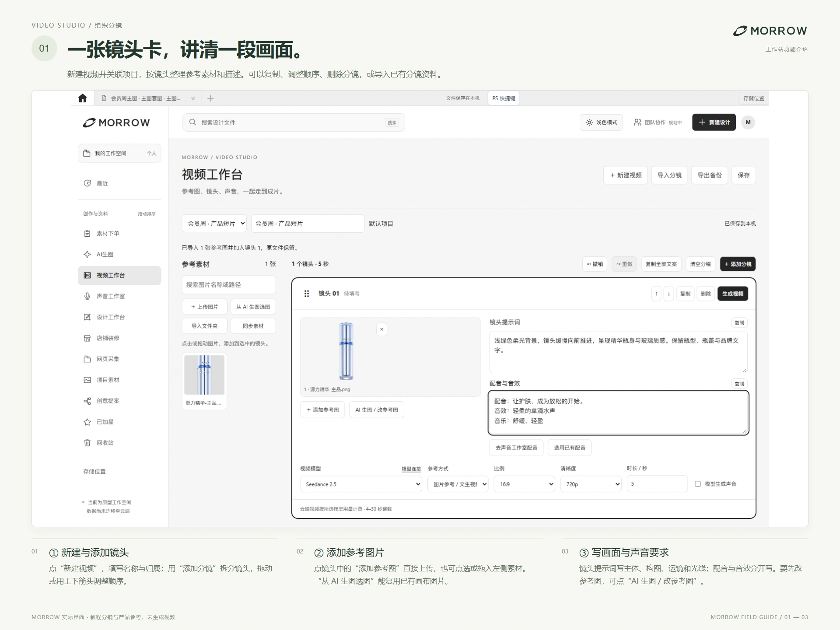Open 项目素材 image item
The height and width of the screenshot is (630, 840).
coord(119,380)
